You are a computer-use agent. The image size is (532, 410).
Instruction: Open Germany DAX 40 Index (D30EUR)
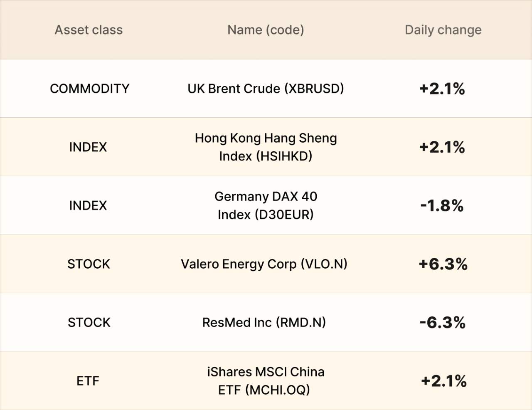point(266,205)
